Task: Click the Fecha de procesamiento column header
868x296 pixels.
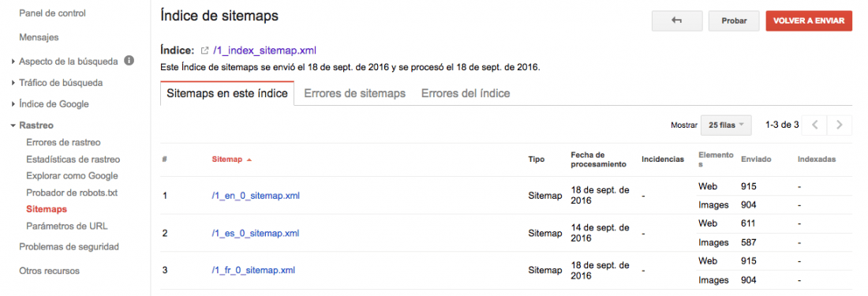Action: coord(598,159)
